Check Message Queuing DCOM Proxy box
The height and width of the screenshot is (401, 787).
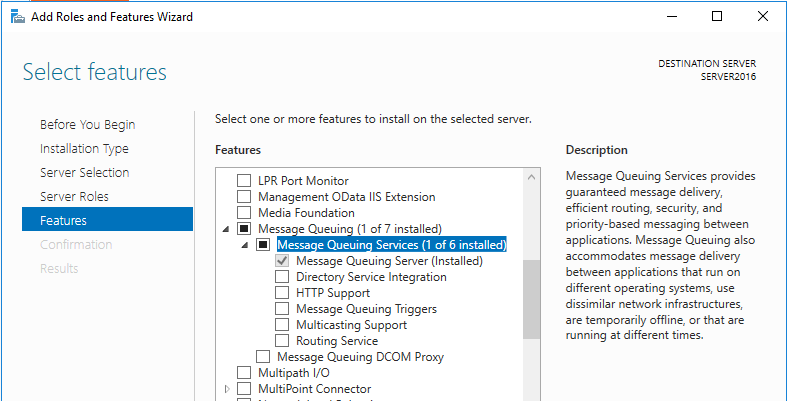[263, 357]
